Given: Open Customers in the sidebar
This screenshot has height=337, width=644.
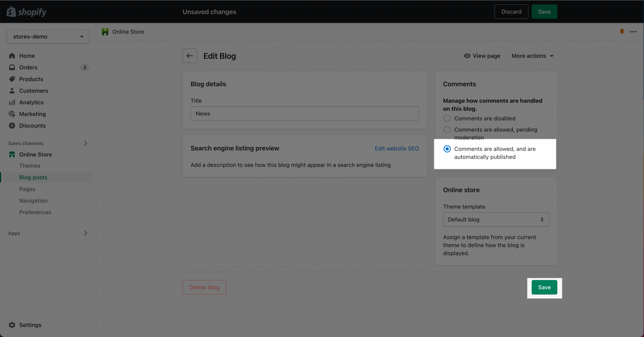Looking at the screenshot, I should point(34,91).
